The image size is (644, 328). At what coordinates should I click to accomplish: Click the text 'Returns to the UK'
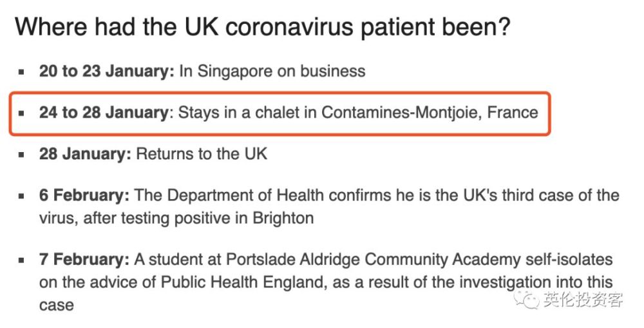[x=202, y=154]
